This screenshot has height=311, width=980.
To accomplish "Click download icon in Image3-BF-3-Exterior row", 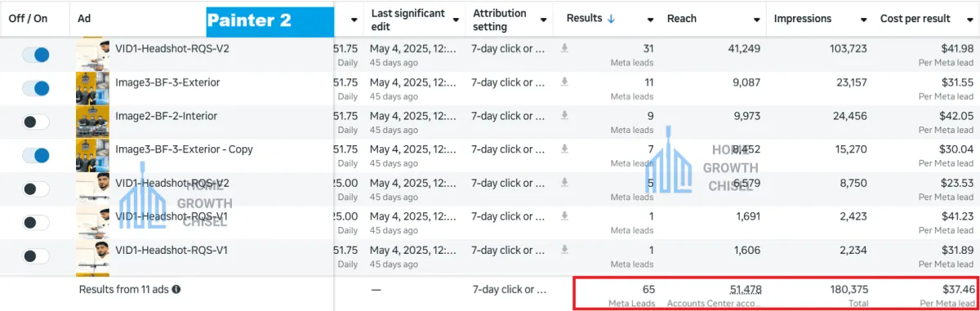I will (564, 82).
